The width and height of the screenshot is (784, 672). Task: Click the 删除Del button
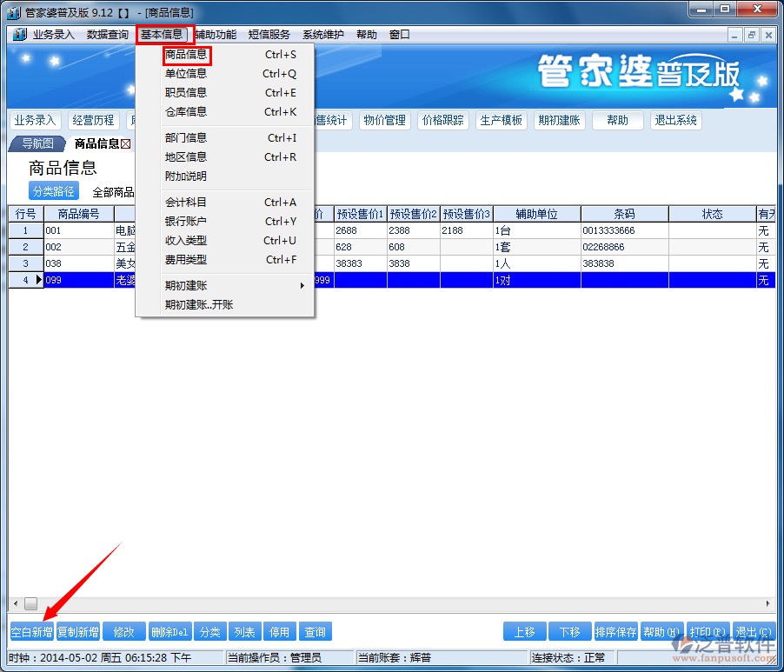tap(170, 632)
